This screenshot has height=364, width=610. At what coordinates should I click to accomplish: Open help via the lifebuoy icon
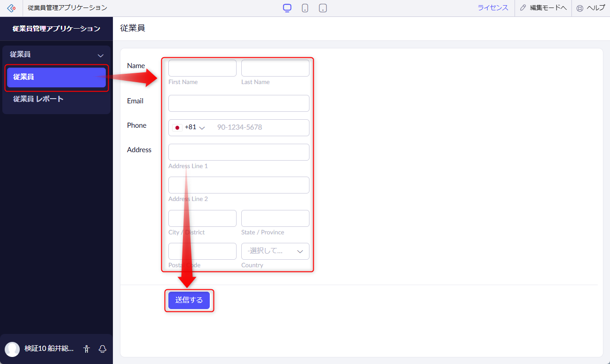[579, 8]
